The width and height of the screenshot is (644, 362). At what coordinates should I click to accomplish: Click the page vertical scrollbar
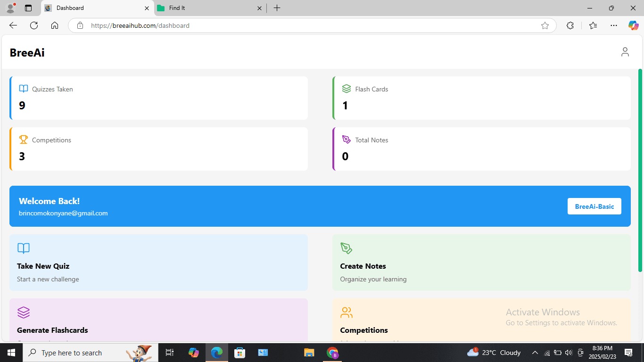pos(640,170)
